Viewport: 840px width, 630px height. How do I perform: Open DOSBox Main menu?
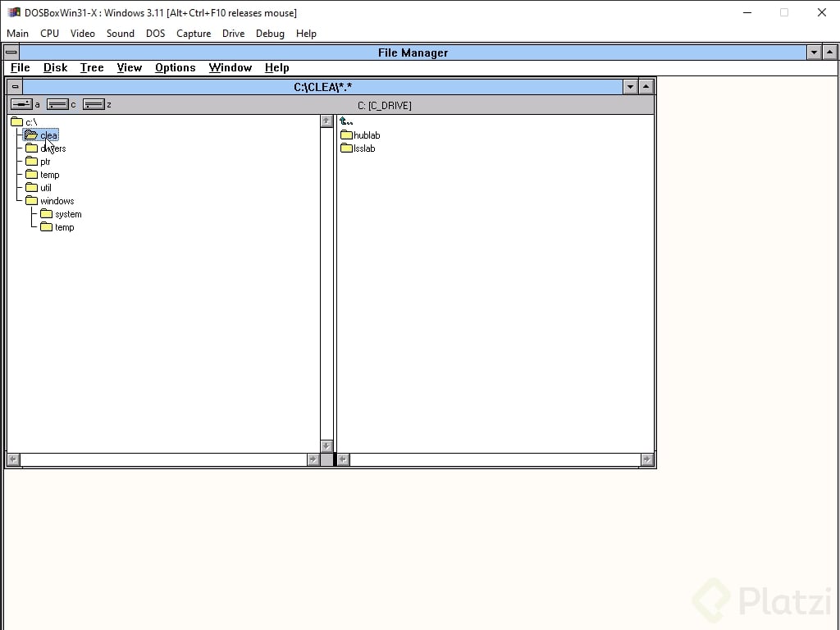point(18,33)
